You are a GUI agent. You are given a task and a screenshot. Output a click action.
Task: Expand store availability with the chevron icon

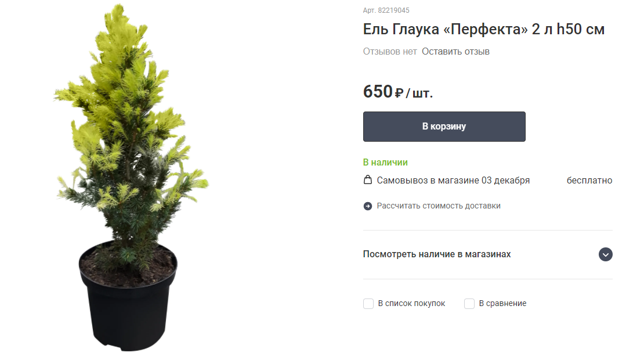[605, 254]
